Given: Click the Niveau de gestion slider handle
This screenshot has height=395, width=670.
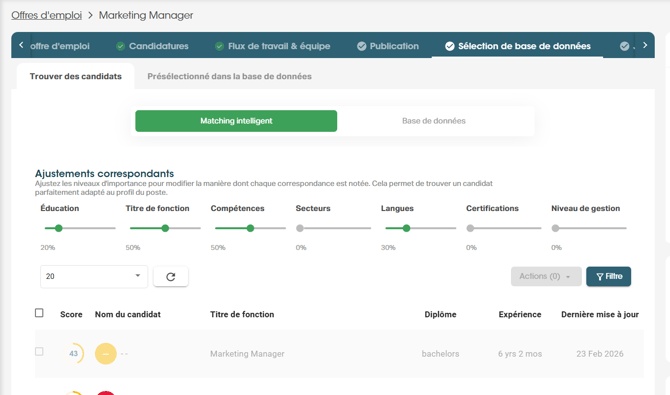Looking at the screenshot, I should tap(555, 228).
